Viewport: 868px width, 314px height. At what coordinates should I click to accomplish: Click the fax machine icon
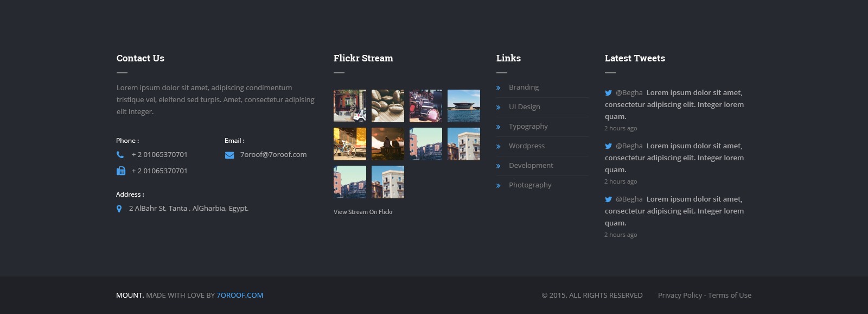[x=121, y=171]
